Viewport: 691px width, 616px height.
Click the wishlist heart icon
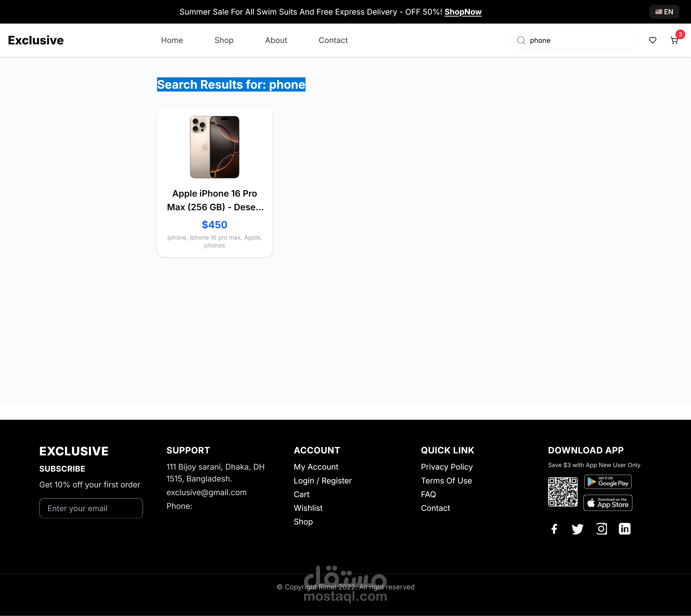(652, 40)
